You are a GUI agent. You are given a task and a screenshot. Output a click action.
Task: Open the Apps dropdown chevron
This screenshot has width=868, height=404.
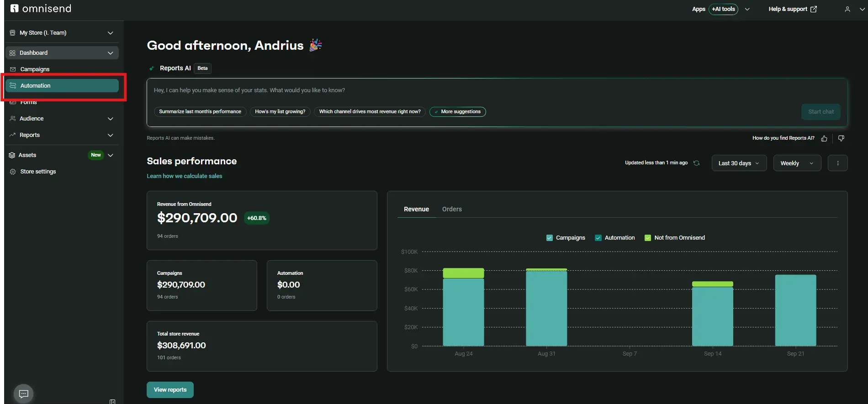[x=747, y=9]
